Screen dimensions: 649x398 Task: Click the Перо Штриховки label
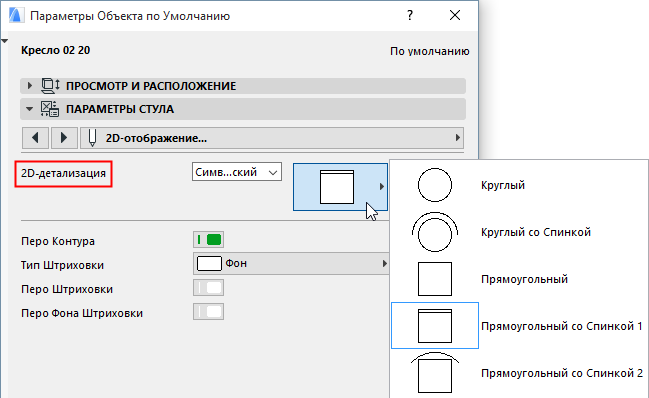point(67,289)
